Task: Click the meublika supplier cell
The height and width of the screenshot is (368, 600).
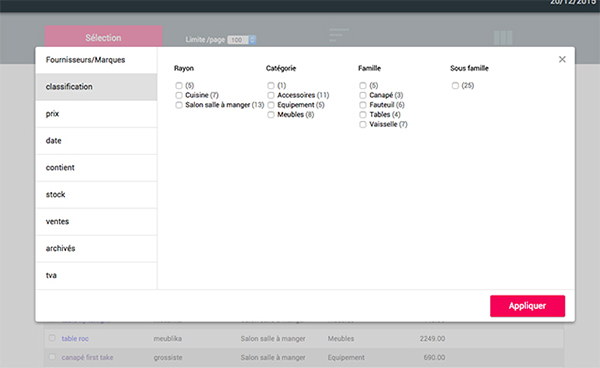Action: coord(168,339)
